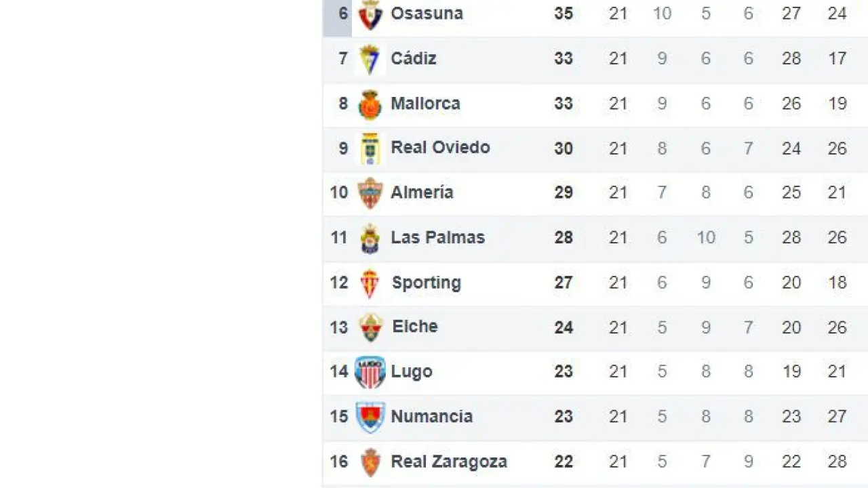Open the Real Oviedo team name

point(440,148)
